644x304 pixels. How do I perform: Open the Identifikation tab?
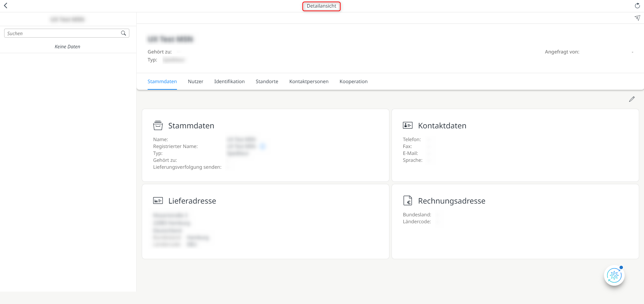point(229,81)
